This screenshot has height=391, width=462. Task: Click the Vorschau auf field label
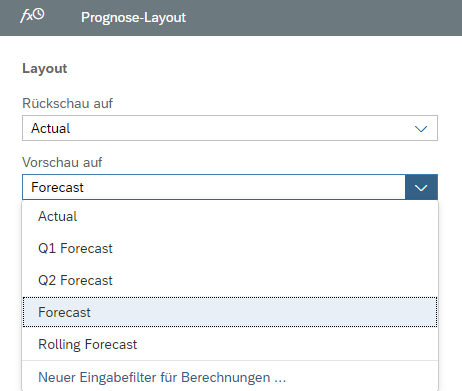point(62,162)
